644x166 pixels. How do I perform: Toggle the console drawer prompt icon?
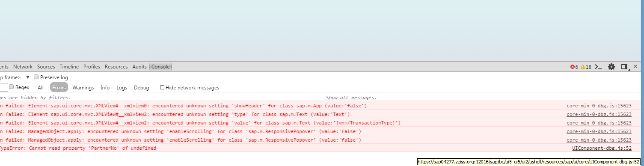[599, 67]
